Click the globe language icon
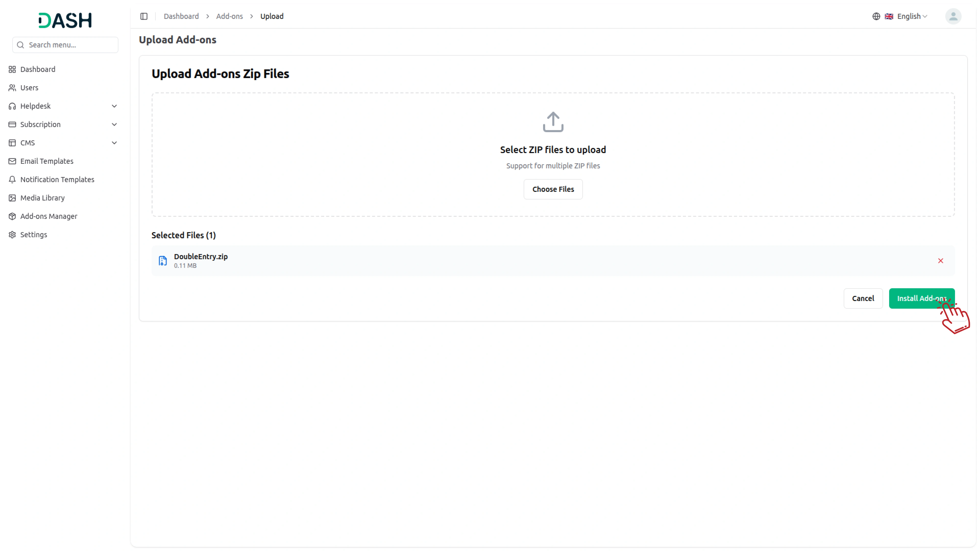 pyautogui.click(x=876, y=16)
